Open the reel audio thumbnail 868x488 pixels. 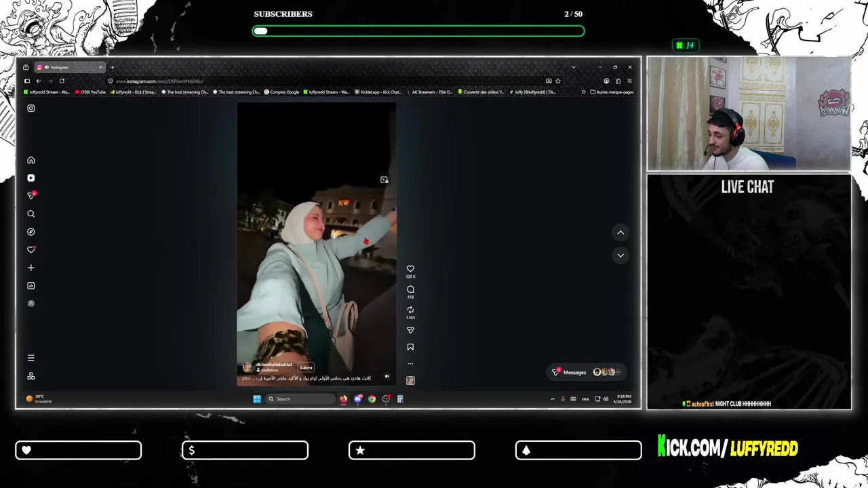(x=410, y=380)
